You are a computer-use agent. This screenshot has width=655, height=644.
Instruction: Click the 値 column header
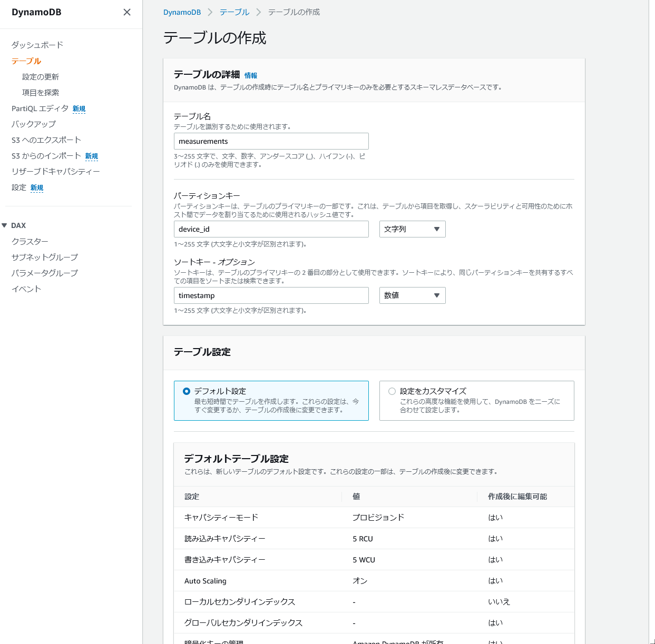tap(356, 497)
